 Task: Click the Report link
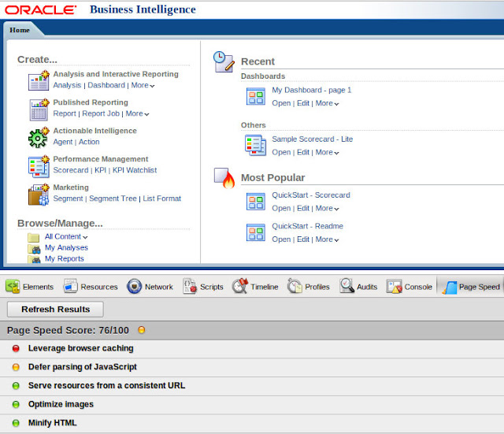[x=65, y=113]
